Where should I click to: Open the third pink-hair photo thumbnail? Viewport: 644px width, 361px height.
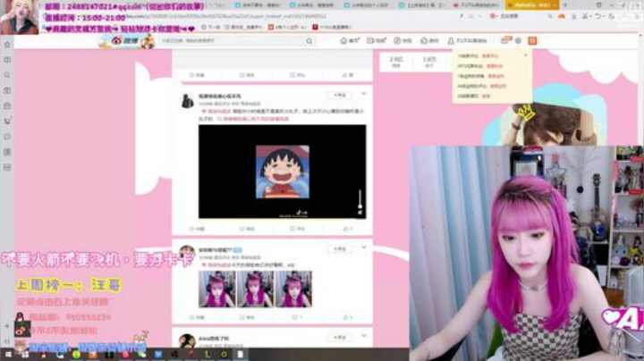point(293,289)
